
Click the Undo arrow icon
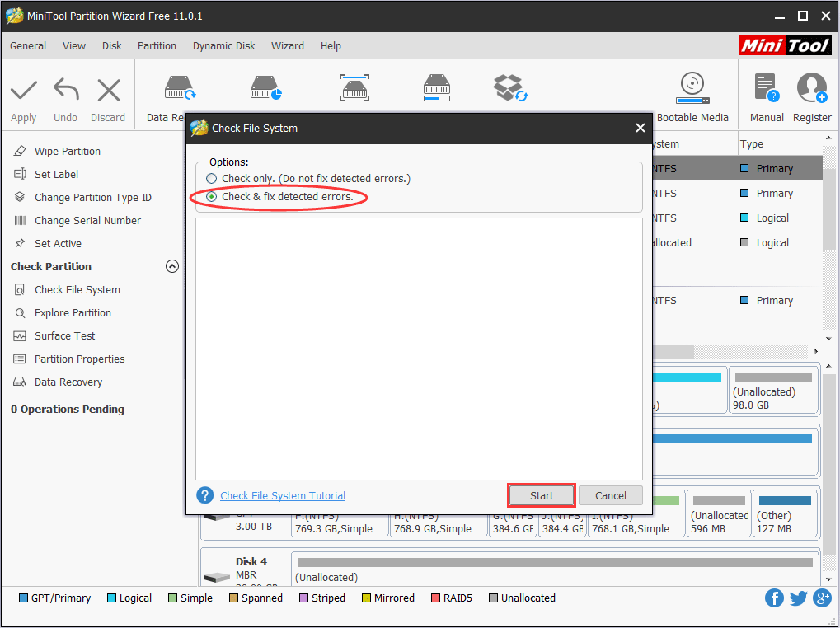click(x=66, y=89)
